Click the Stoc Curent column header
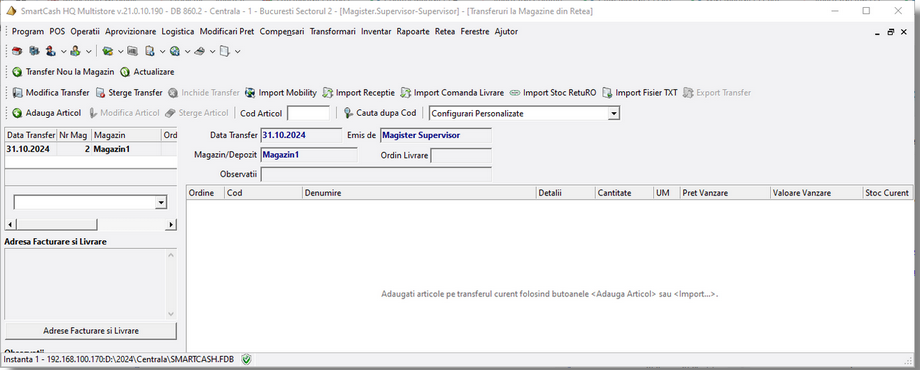 pos(888,192)
